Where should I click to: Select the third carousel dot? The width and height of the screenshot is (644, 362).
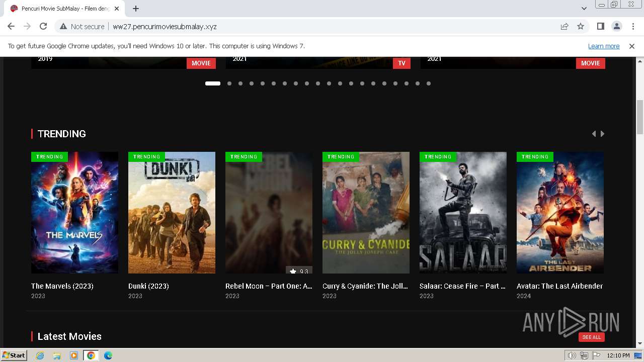tap(240, 83)
